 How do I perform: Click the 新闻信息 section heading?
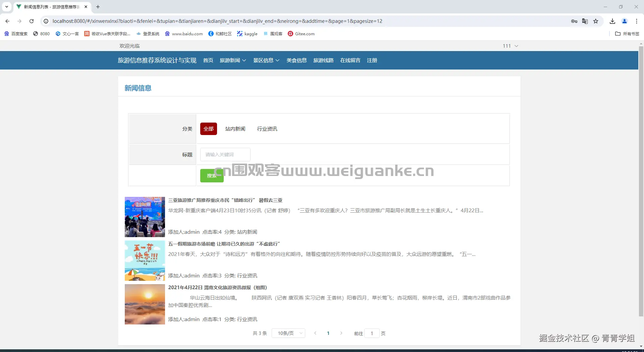coord(138,88)
